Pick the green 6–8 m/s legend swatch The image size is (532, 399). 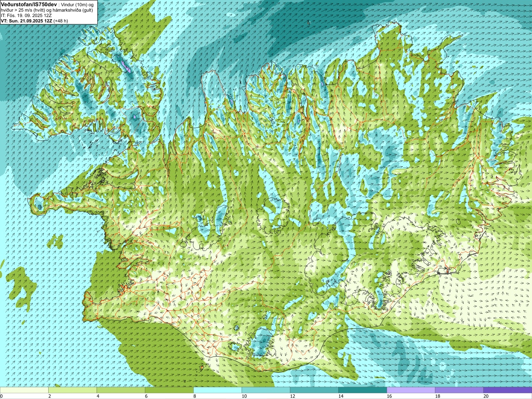(169, 390)
